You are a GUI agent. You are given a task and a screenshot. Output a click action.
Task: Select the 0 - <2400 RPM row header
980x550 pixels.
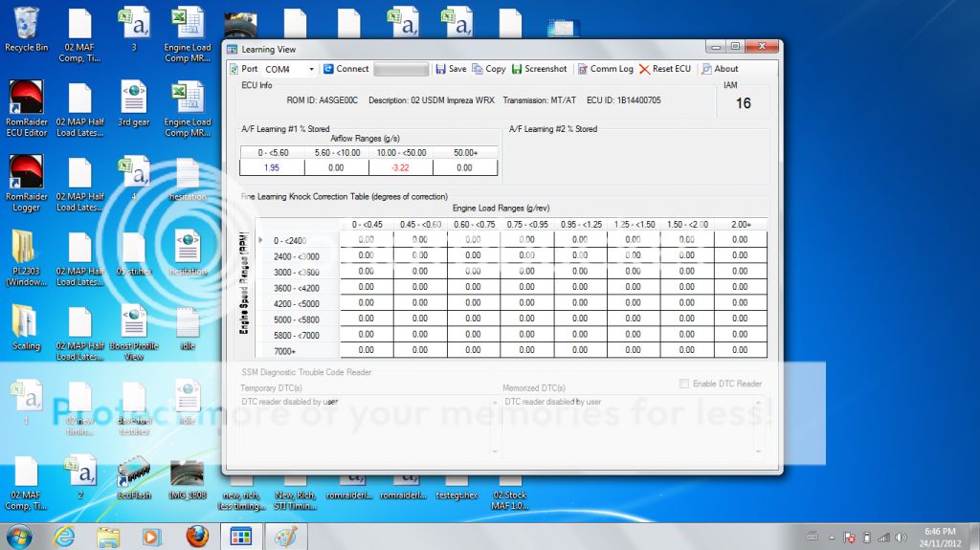pos(292,240)
